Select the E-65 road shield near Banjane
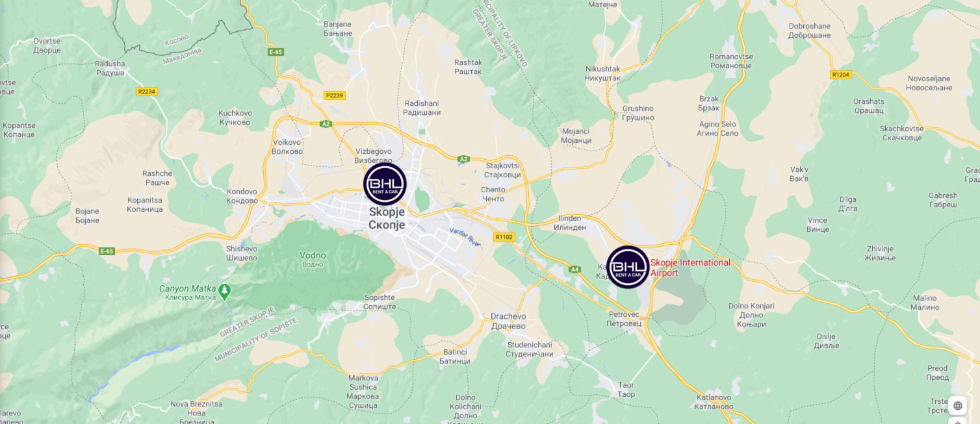The height and width of the screenshot is (424, 980). point(276,51)
